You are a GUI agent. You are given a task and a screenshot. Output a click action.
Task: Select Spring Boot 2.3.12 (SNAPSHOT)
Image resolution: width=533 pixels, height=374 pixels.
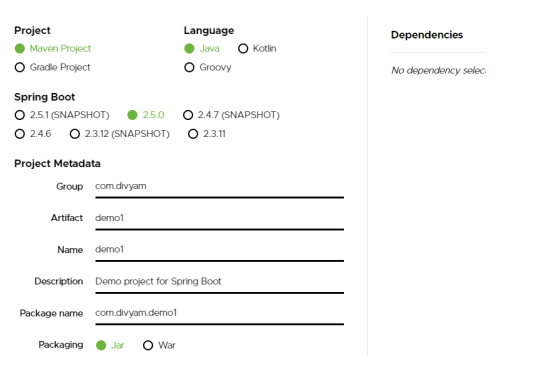tap(75, 134)
